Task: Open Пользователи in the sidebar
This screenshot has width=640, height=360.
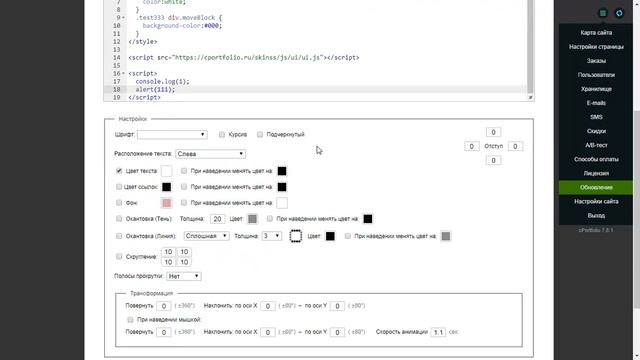Action: [x=596, y=75]
